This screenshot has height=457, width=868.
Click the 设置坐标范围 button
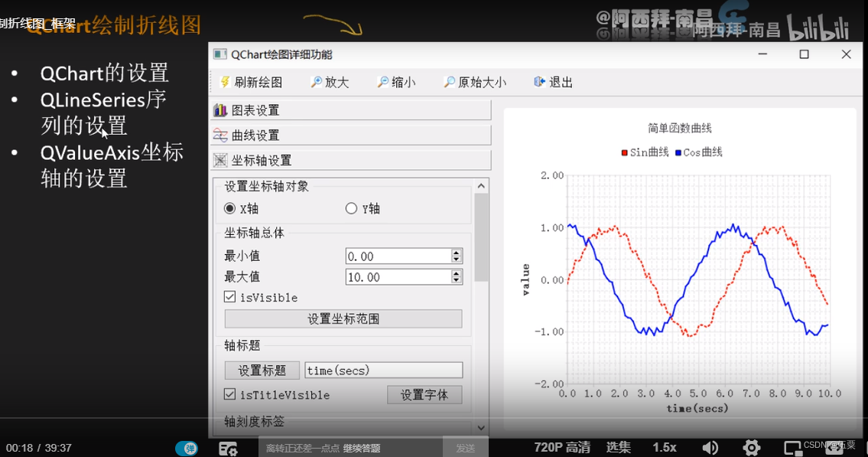pos(343,318)
